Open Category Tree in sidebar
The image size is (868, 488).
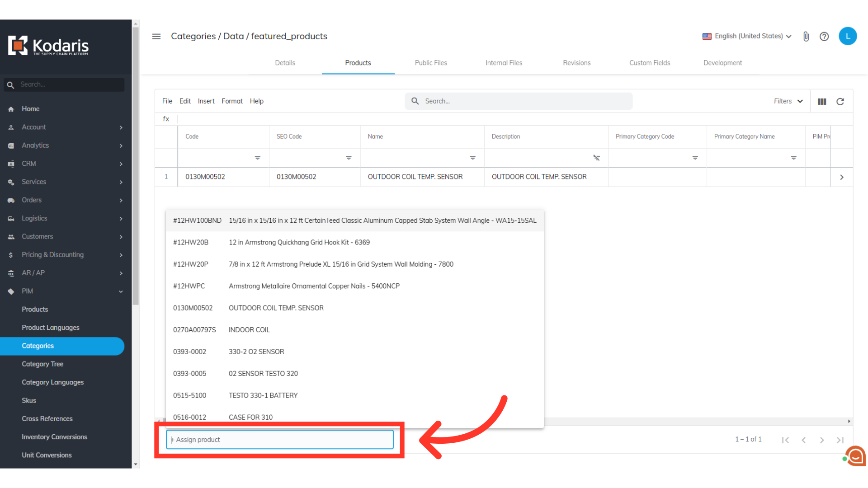pyautogui.click(x=42, y=364)
